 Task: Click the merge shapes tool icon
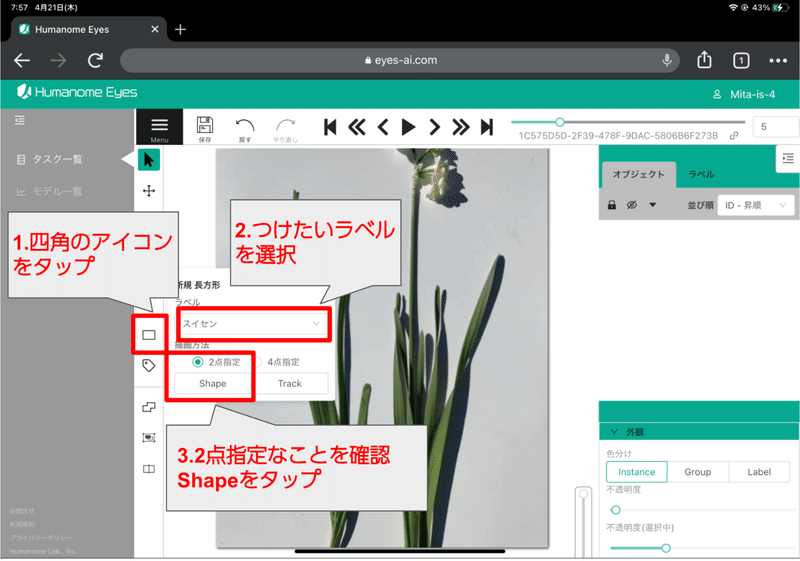149,407
